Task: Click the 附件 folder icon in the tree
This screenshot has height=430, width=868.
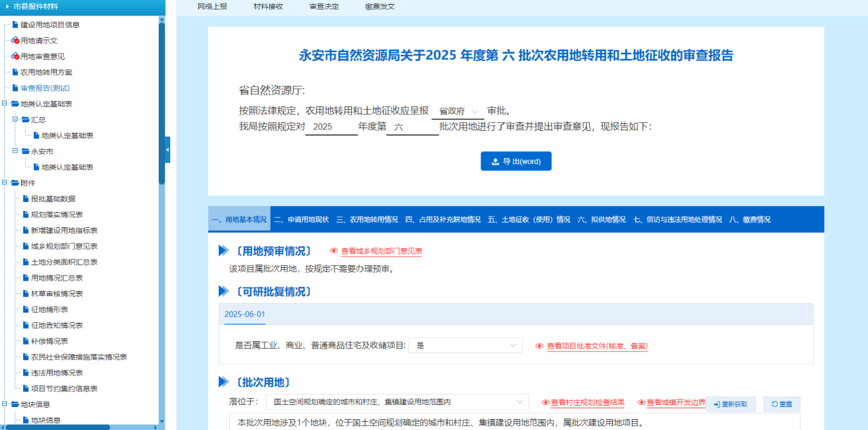Action: pyautogui.click(x=15, y=183)
